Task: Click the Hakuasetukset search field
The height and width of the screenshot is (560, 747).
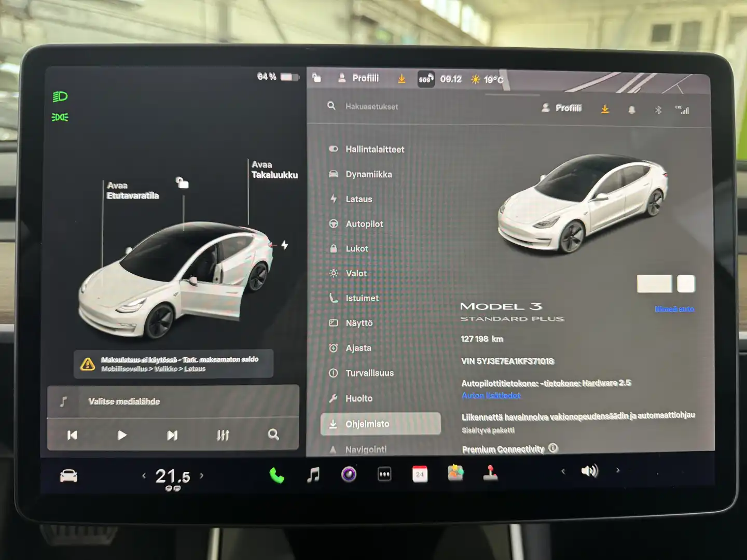Action: (371, 106)
